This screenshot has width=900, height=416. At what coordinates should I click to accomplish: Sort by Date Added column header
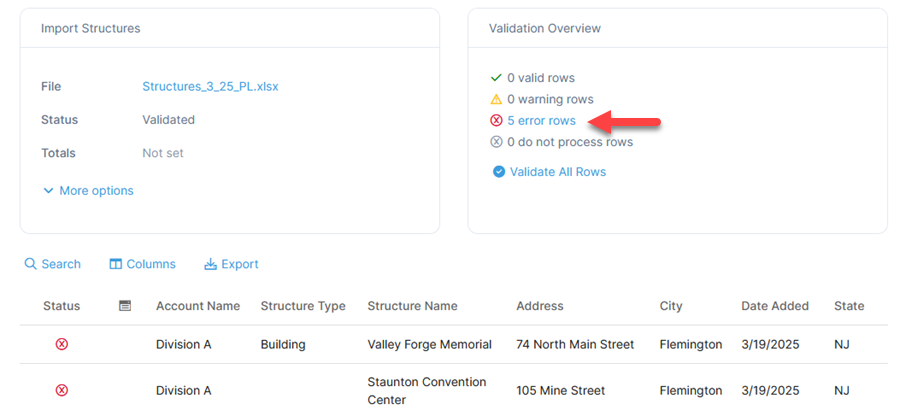click(775, 306)
